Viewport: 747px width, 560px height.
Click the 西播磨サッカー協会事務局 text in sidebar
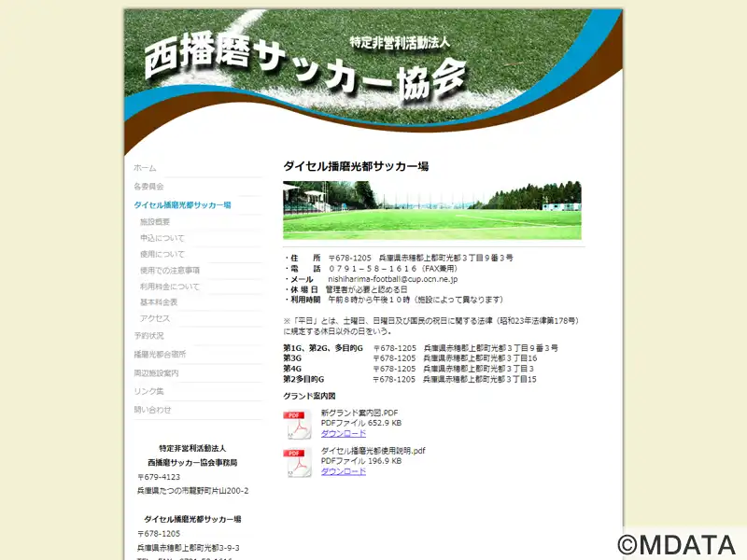192,463
